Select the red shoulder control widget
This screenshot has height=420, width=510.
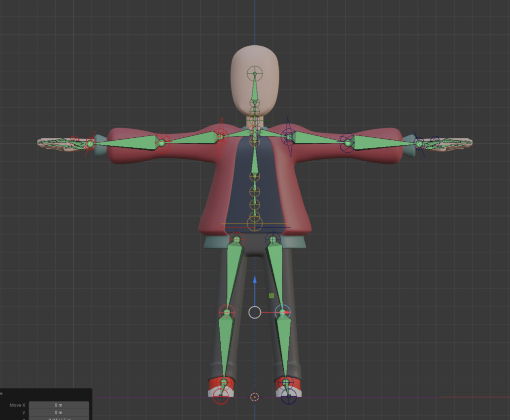(221, 136)
